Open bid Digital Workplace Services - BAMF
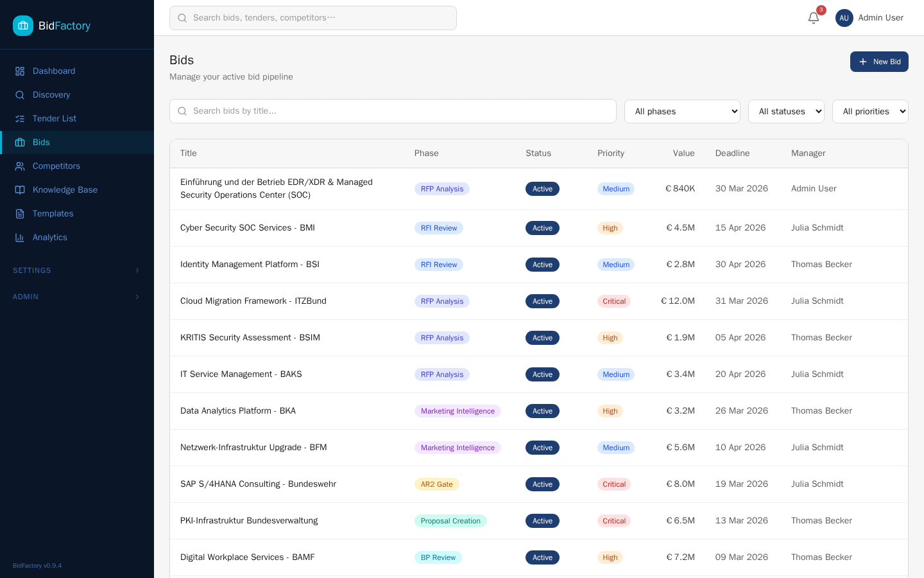 [248, 557]
